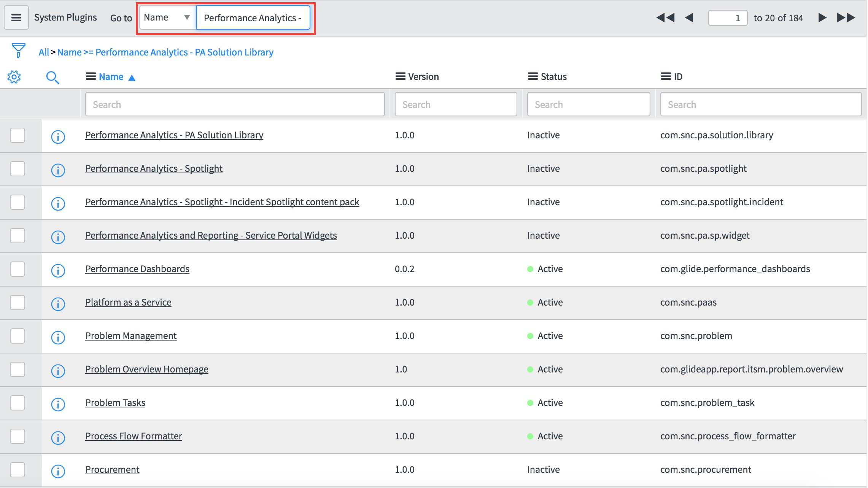Open the Status column options menu
Viewport: 868px width, 488px height.
point(533,76)
